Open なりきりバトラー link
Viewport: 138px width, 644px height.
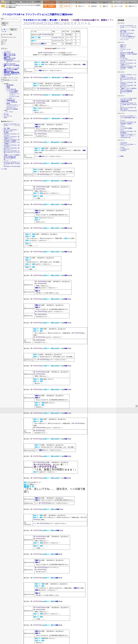(x=11, y=99)
